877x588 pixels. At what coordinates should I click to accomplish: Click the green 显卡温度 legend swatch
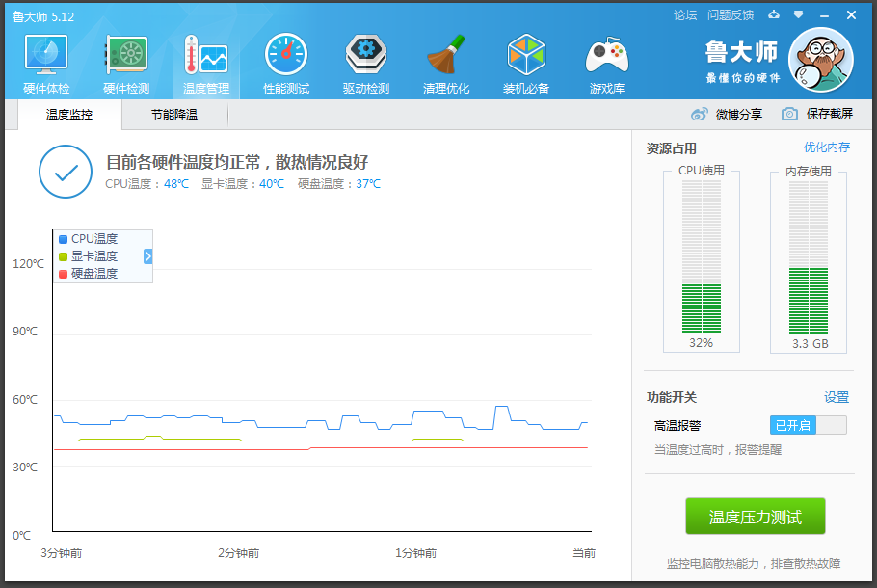(64, 256)
